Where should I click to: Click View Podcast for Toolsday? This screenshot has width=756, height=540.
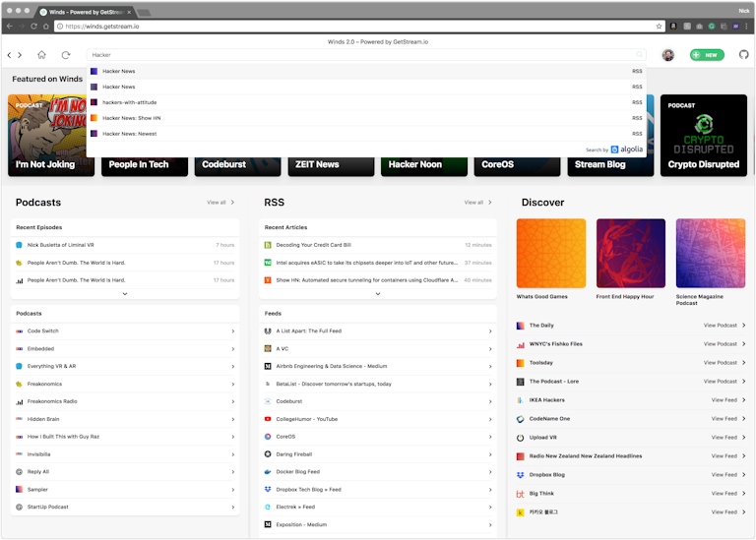(724, 363)
